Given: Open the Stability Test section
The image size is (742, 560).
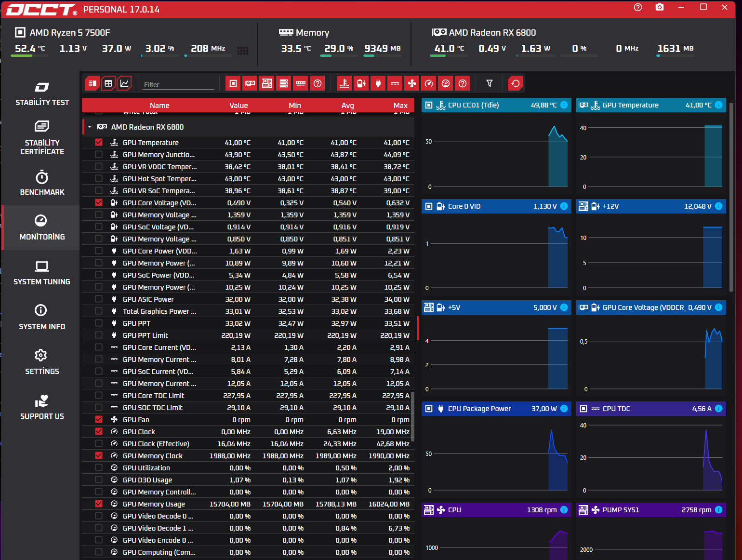Looking at the screenshot, I should pyautogui.click(x=42, y=93).
